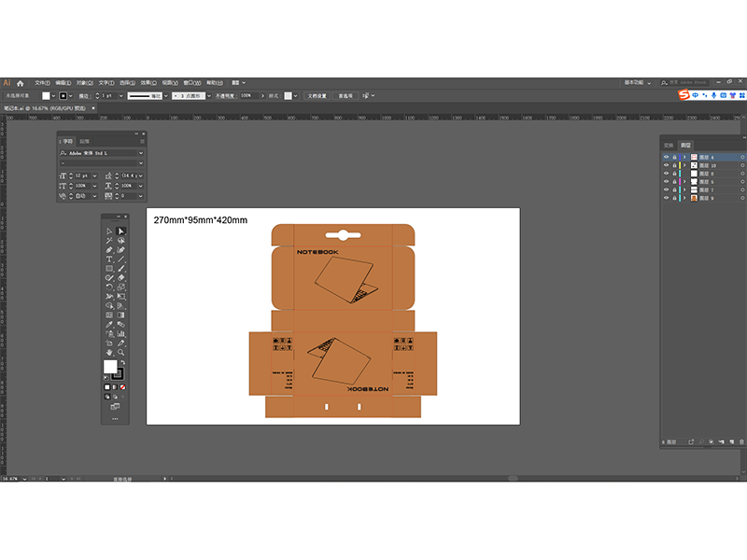Screen dimensions: 747x560
Task: Expand layer 图层 5 contents
Action: click(684, 182)
